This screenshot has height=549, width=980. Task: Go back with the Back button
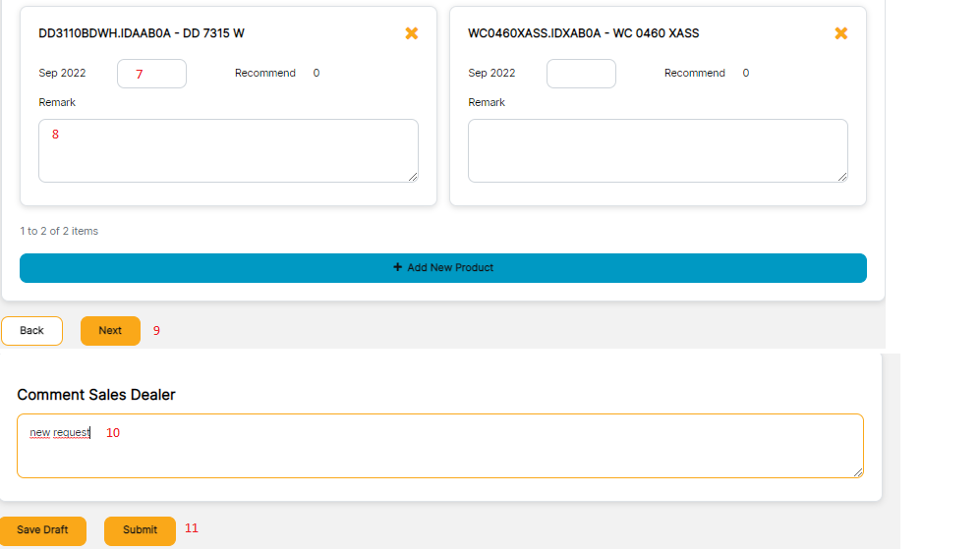pyautogui.click(x=31, y=331)
